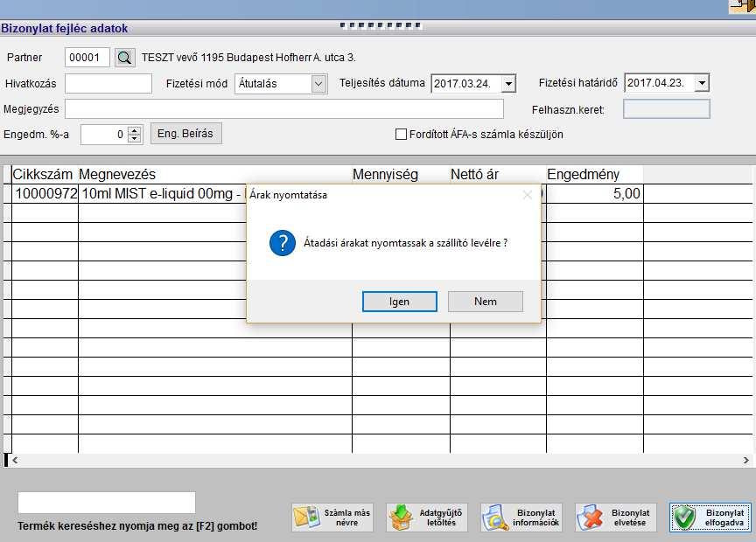Viewport: 756px width, 542px height.
Task: Select the 10ml MIST e-liquid cell
Action: (x=163, y=194)
